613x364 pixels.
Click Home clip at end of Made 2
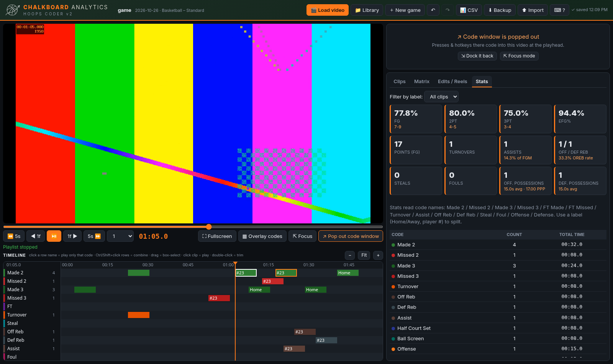pos(348,273)
